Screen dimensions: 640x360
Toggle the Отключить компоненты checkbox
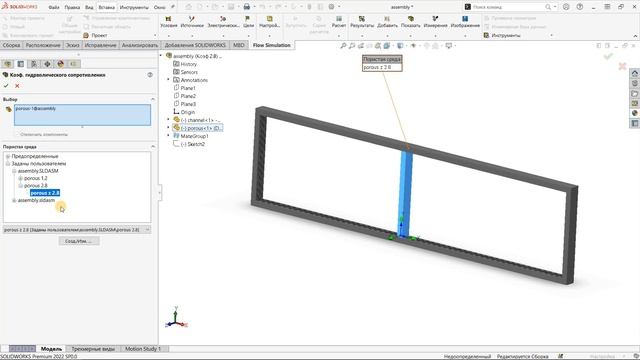point(18,134)
